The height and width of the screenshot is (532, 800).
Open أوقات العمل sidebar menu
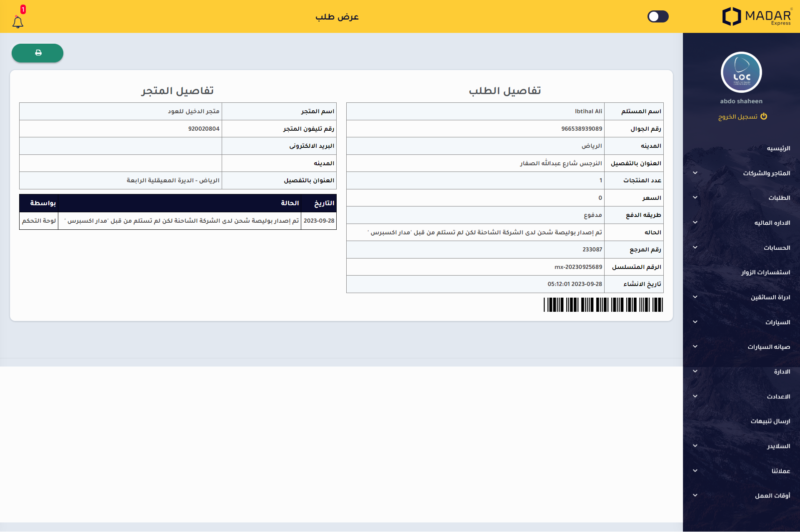[x=772, y=495]
